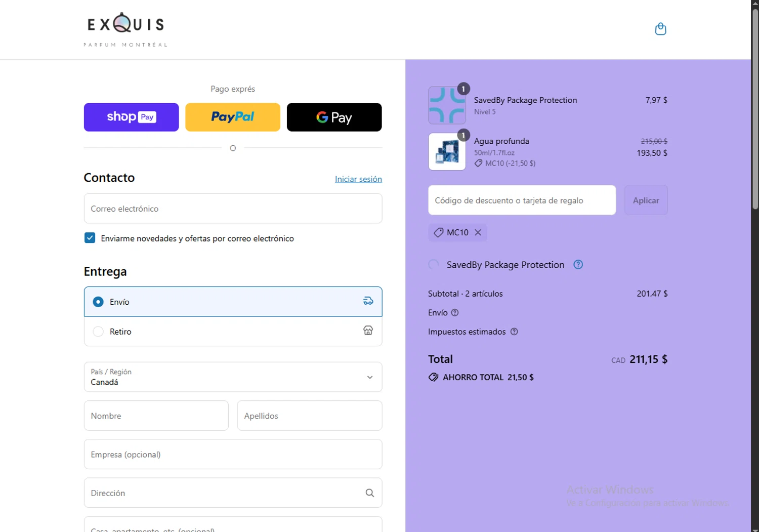This screenshot has width=759, height=532.
Task: Click the Exquis Parfum Montréal logo
Action: (x=125, y=29)
